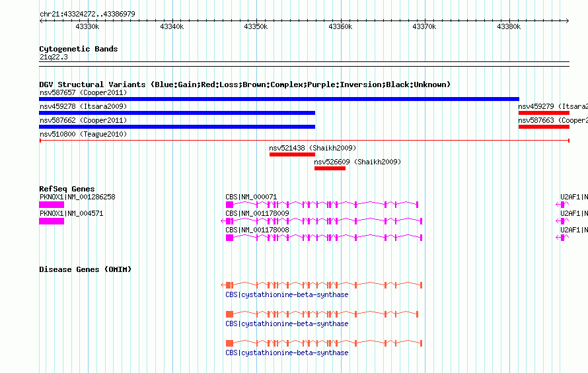Click the 43380k ruler tick label
Image resolution: width=588 pixels, height=373 pixels.
point(509,26)
